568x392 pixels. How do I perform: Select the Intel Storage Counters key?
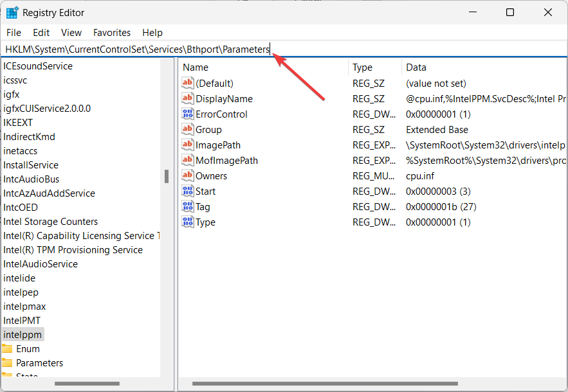tap(51, 221)
